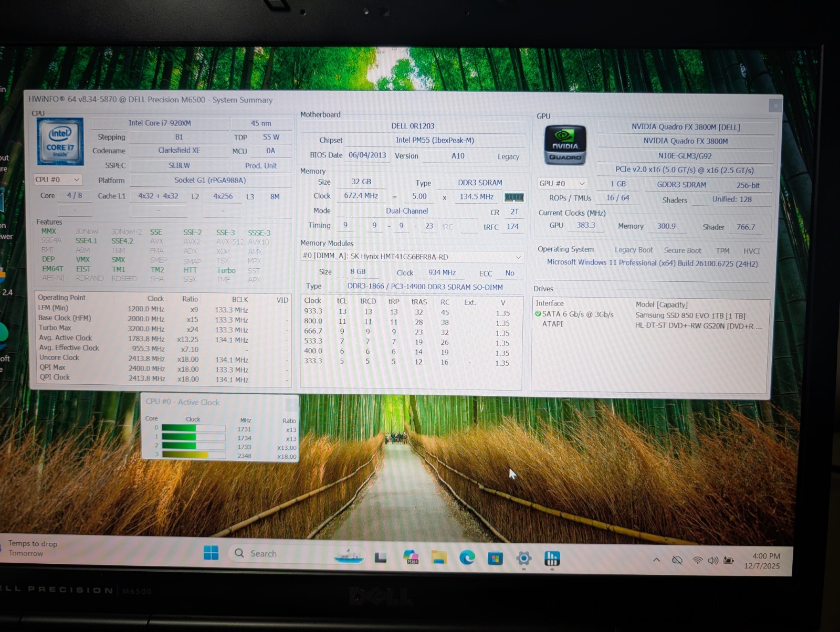Click the 'Dual-Channel' memory mode value
Viewport: 840px width, 632px height.
[407, 210]
